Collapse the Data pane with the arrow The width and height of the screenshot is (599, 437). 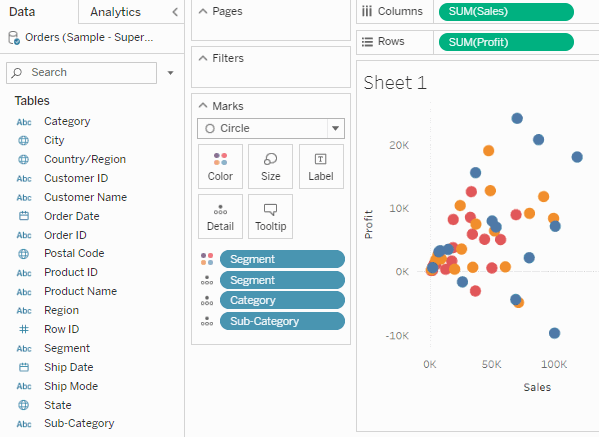pyautogui.click(x=175, y=12)
